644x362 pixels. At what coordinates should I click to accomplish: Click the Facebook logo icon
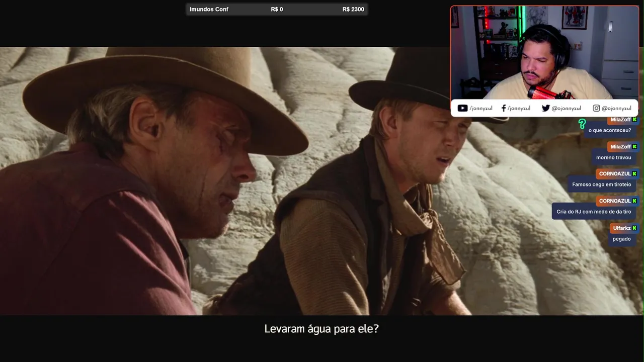(504, 108)
